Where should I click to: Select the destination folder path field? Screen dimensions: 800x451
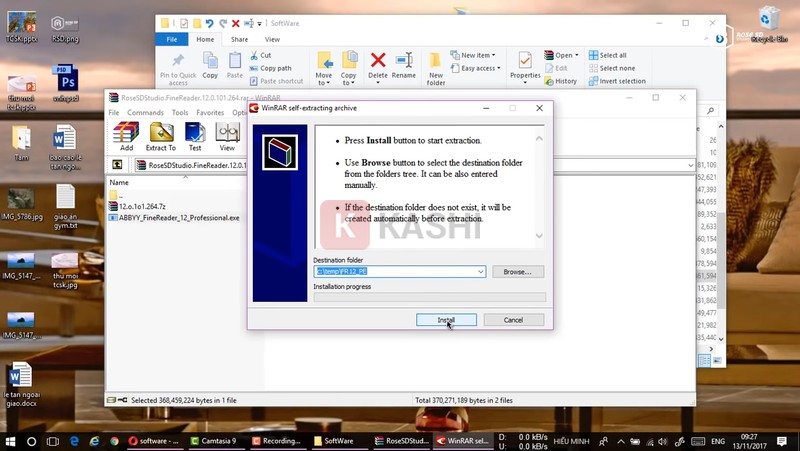point(399,271)
